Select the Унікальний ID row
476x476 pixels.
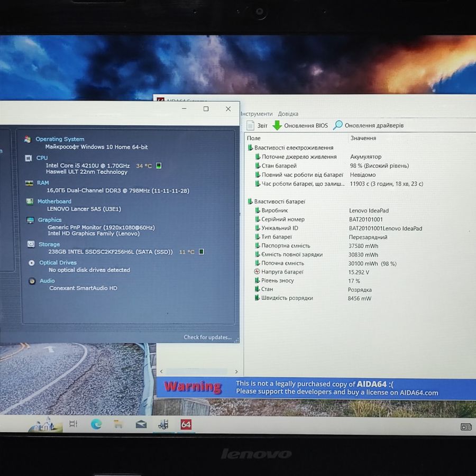338,228
